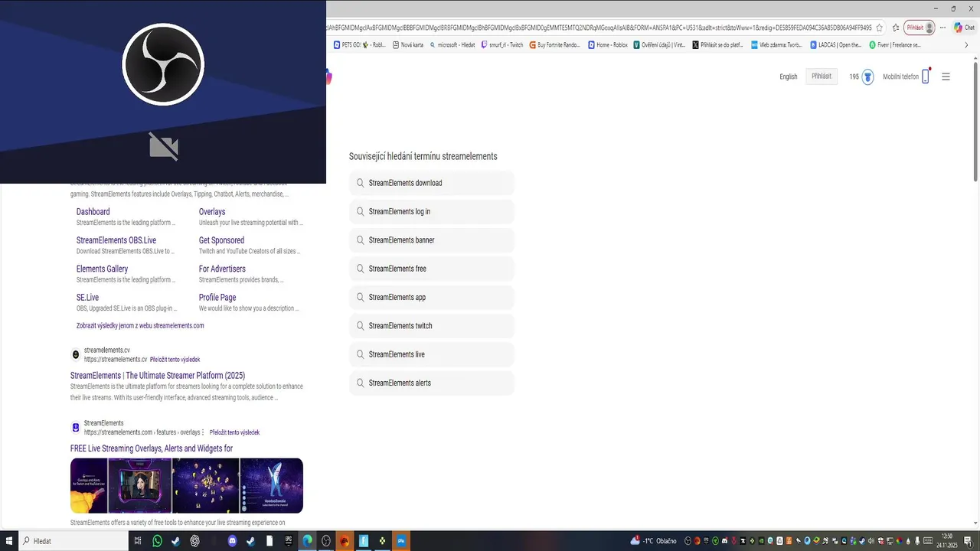
Task: Open Home - Roblox bookmark
Action: point(608,45)
